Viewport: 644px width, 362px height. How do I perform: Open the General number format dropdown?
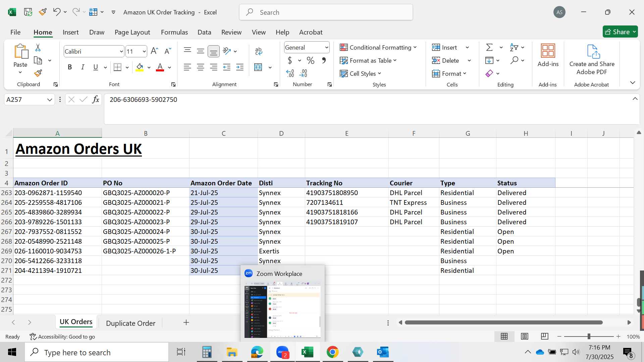[x=326, y=48]
